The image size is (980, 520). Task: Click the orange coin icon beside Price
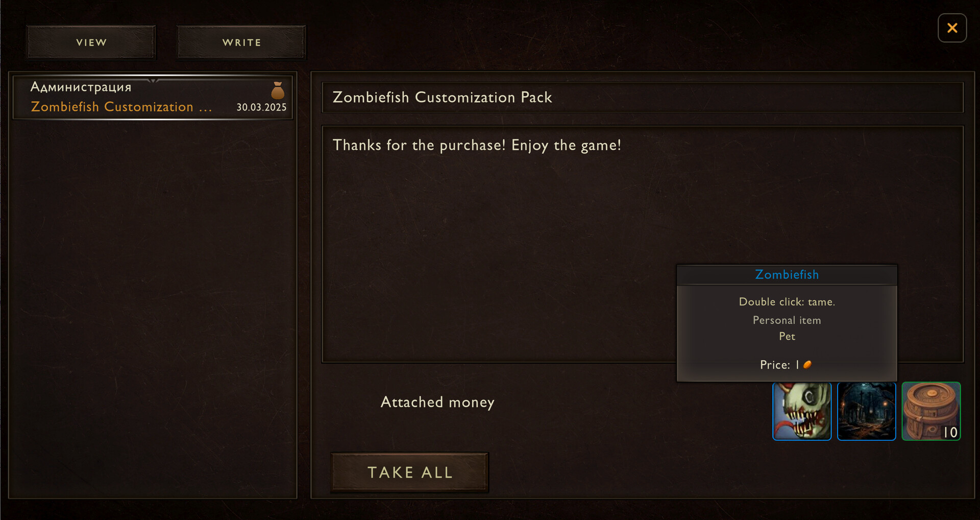[807, 365]
